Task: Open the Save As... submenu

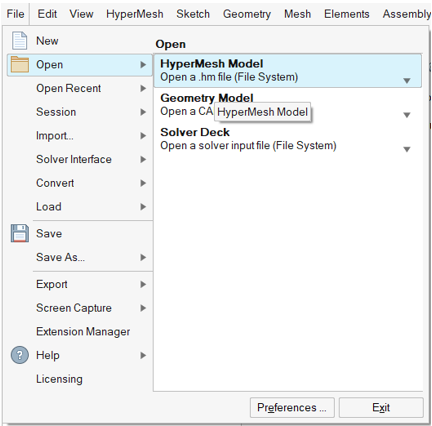Action: click(x=80, y=257)
